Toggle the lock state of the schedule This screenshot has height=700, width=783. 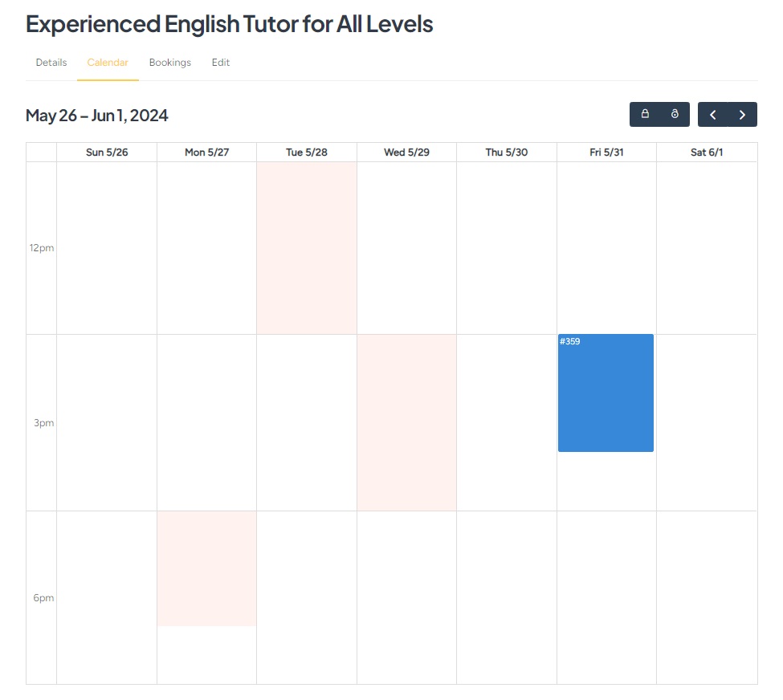[x=645, y=114]
